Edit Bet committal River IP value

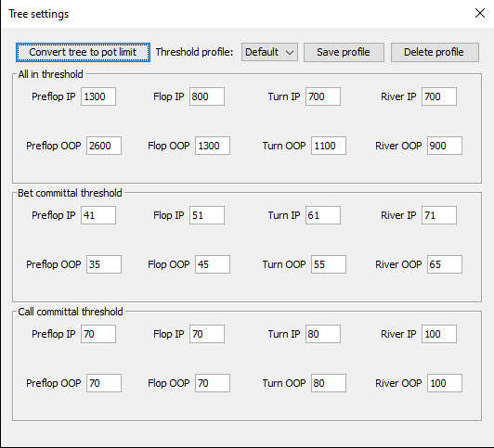(x=439, y=215)
